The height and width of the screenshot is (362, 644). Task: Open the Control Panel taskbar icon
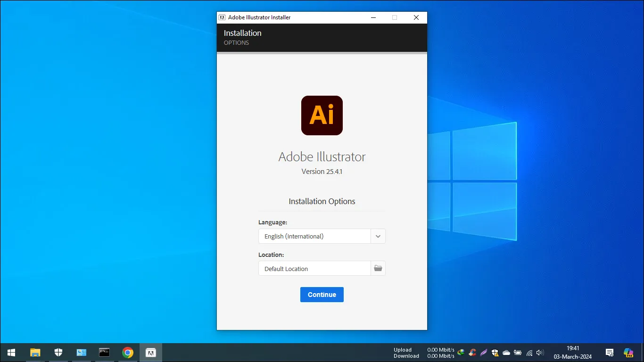(x=81, y=353)
